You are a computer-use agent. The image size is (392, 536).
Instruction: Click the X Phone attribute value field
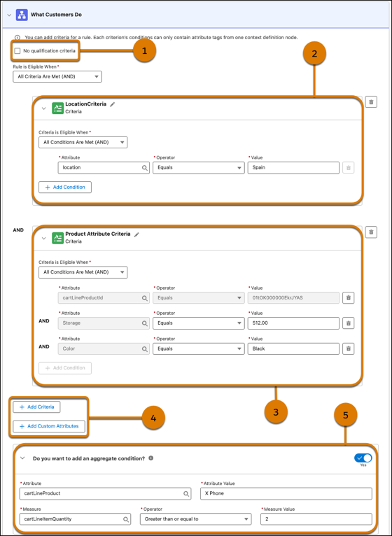(286, 493)
